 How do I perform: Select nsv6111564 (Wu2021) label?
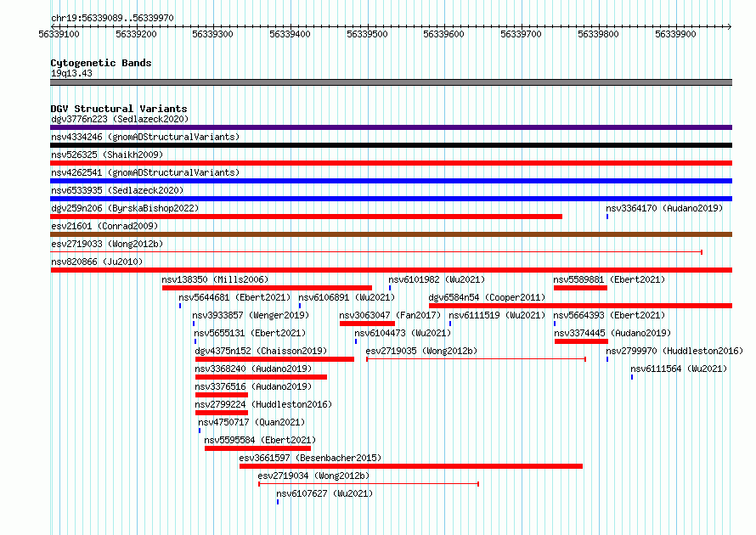[x=679, y=369]
